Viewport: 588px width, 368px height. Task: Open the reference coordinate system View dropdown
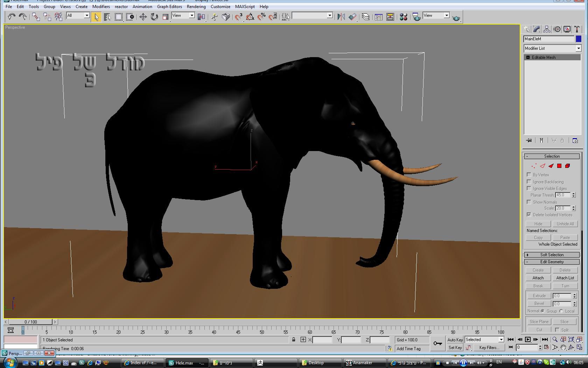point(192,15)
